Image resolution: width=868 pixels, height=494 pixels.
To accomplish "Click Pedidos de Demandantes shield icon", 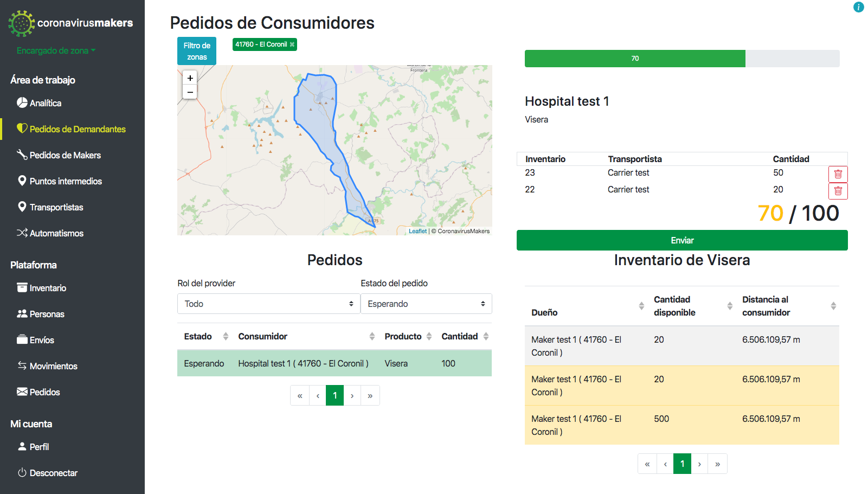I will 22,129.
